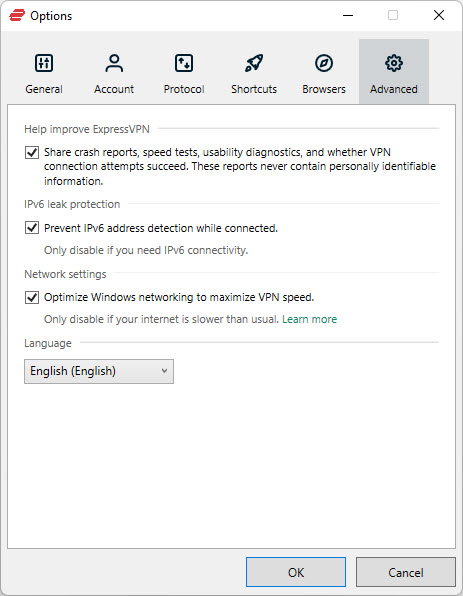Click 'Optimize Windows networking to maximize VPN speed.' label
Viewport: 463px width, 596px height.
tap(179, 297)
